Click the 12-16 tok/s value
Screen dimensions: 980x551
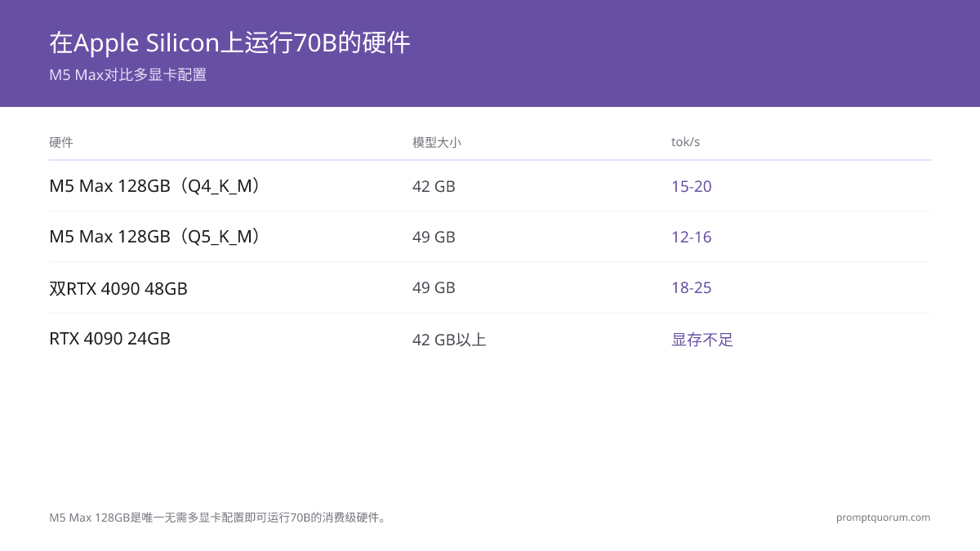692,237
